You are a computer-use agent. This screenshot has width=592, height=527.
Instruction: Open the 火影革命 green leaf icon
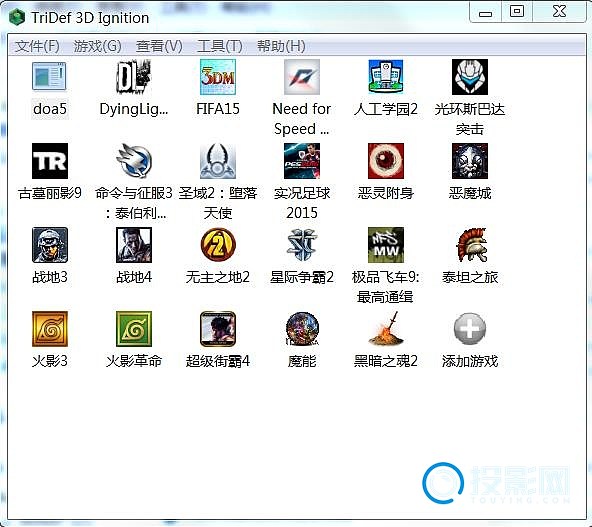click(134, 329)
